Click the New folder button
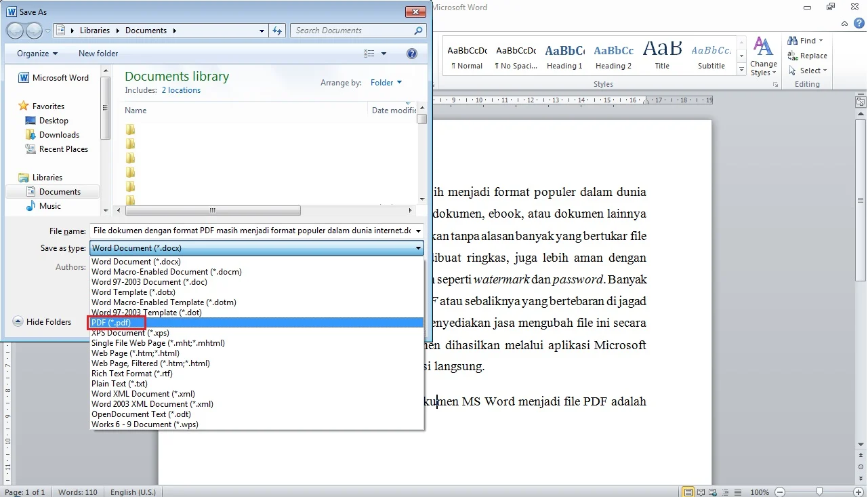The height and width of the screenshot is (497, 868). coord(98,54)
